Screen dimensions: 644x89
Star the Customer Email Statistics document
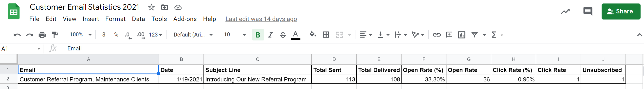click(x=151, y=7)
